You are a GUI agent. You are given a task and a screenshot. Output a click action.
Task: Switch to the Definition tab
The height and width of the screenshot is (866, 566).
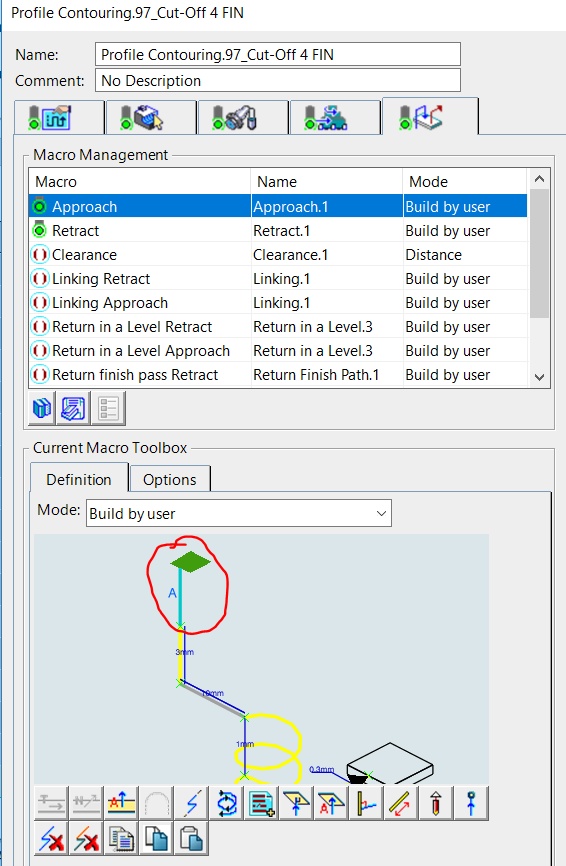click(x=79, y=479)
